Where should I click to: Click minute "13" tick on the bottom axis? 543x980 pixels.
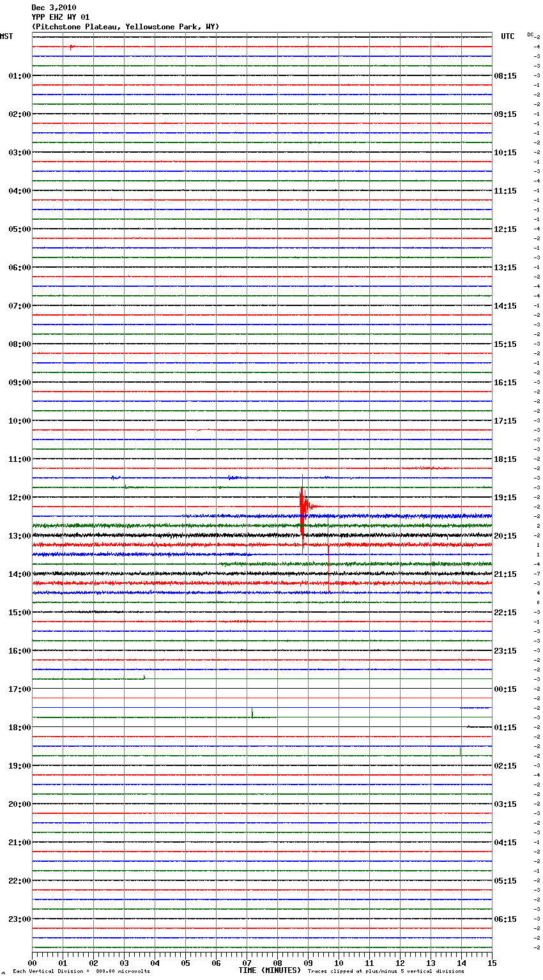431,963
